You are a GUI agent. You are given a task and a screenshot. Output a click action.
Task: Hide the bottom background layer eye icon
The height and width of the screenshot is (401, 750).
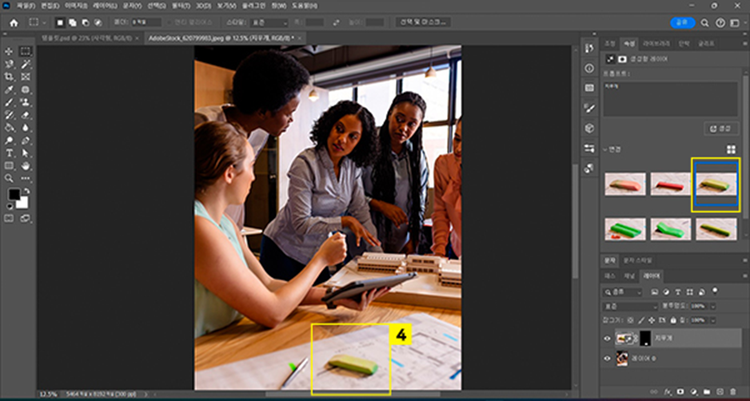coord(607,358)
